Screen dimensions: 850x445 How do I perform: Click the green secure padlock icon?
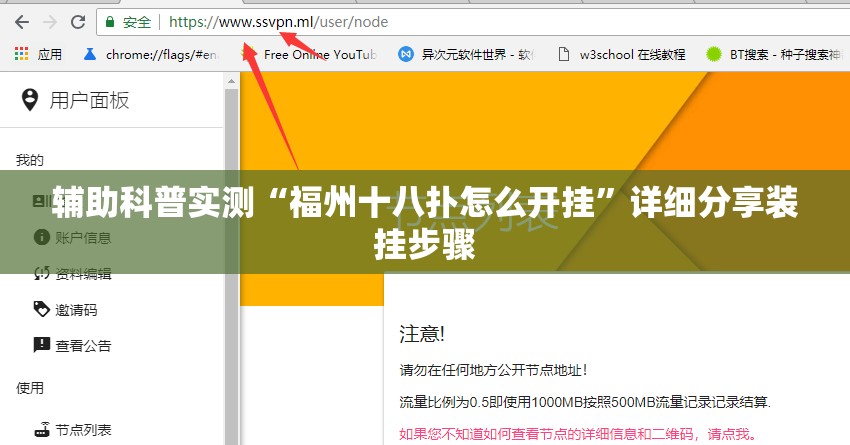(110, 22)
